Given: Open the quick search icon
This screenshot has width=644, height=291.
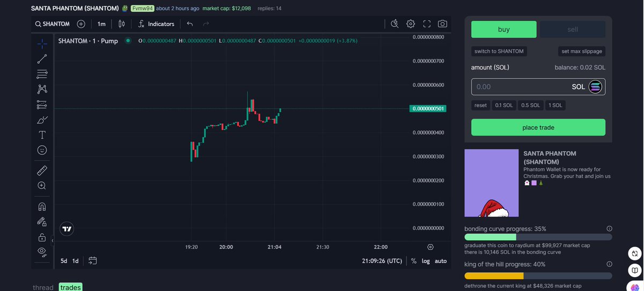Looking at the screenshot, I should [395, 24].
